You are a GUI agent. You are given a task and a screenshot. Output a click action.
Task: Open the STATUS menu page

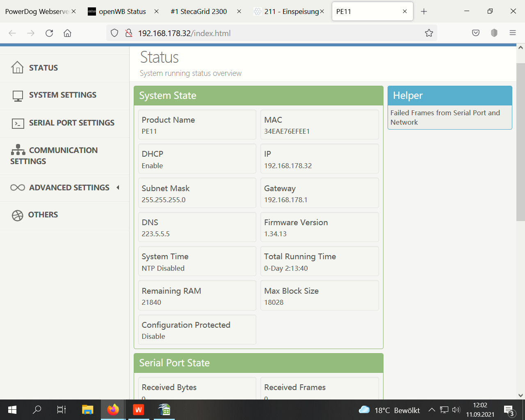pyautogui.click(x=64, y=68)
